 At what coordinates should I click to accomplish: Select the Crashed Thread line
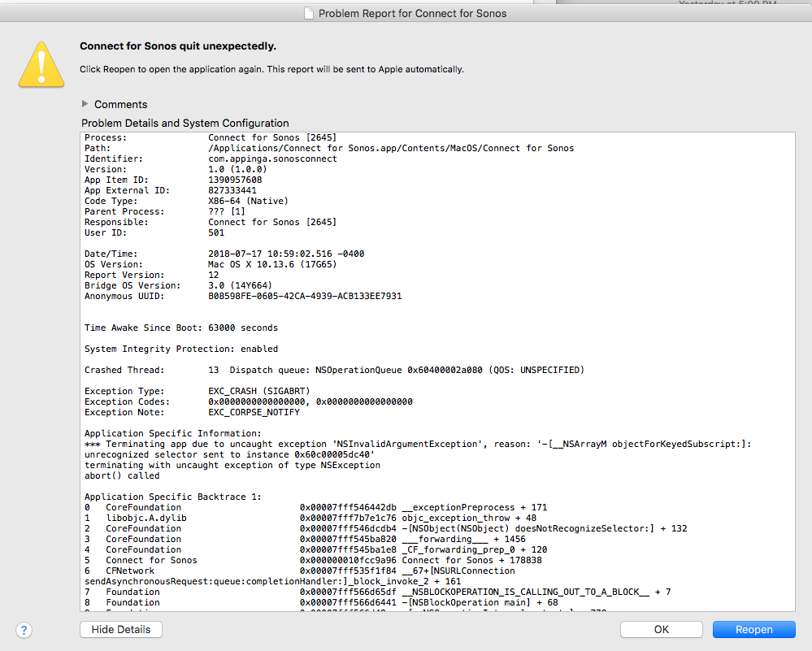point(335,370)
